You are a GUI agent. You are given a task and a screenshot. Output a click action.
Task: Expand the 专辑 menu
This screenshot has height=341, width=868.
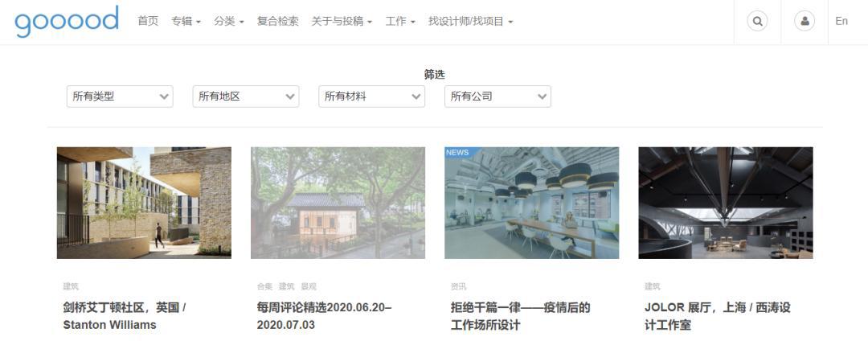point(186,21)
